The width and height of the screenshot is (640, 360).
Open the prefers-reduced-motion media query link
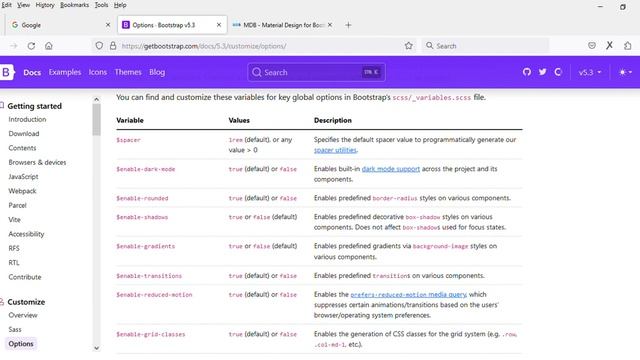[x=408, y=295]
